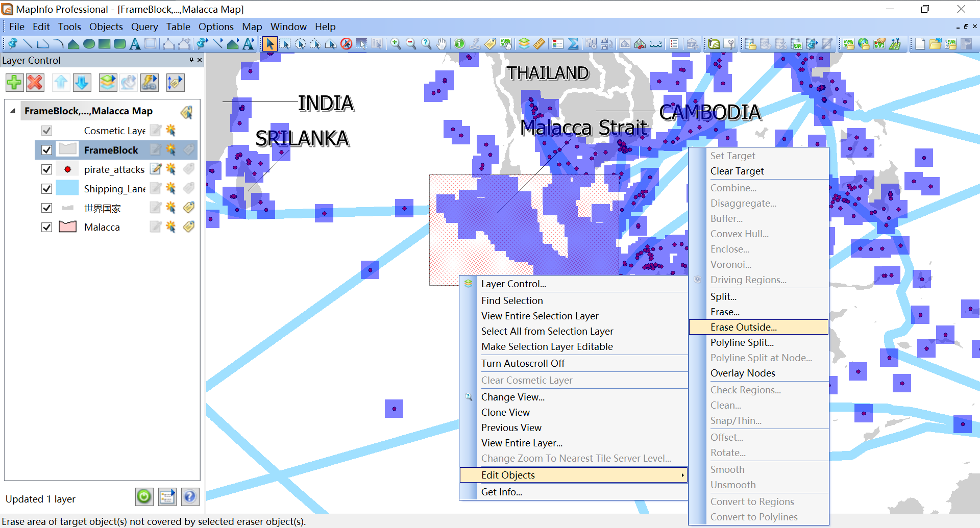The image size is (980, 528).
Task: Toggle visibility checkbox for 世界国家 layer
Action: [x=46, y=208]
